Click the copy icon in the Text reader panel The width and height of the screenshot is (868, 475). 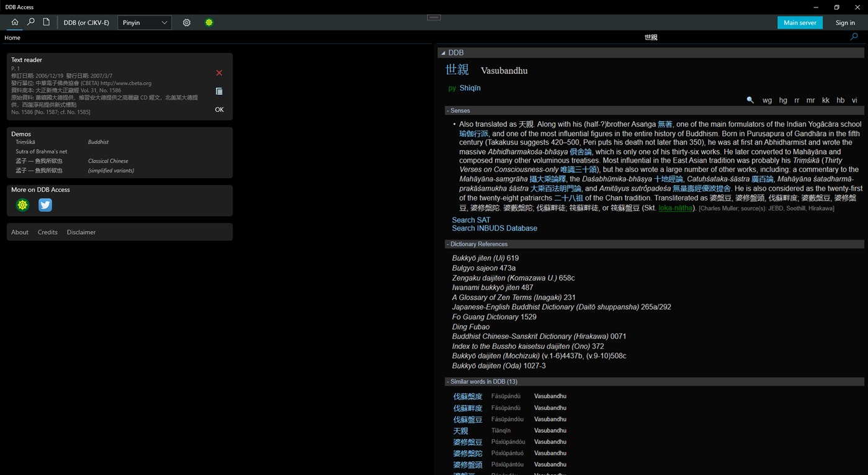(x=219, y=91)
